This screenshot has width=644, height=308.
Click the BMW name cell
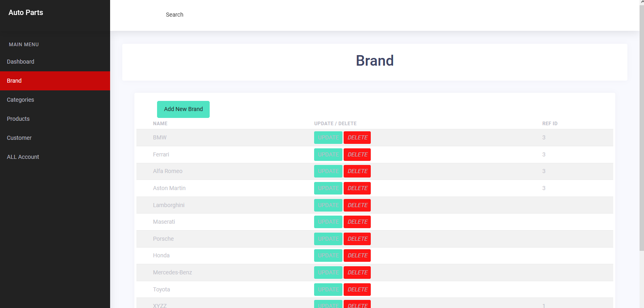[x=160, y=137]
